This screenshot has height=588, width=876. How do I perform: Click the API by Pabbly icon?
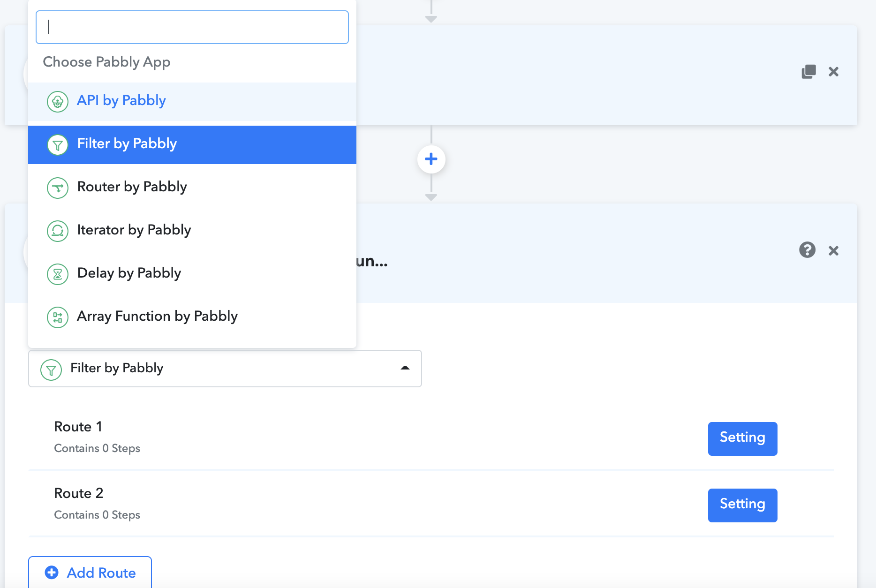[58, 101]
